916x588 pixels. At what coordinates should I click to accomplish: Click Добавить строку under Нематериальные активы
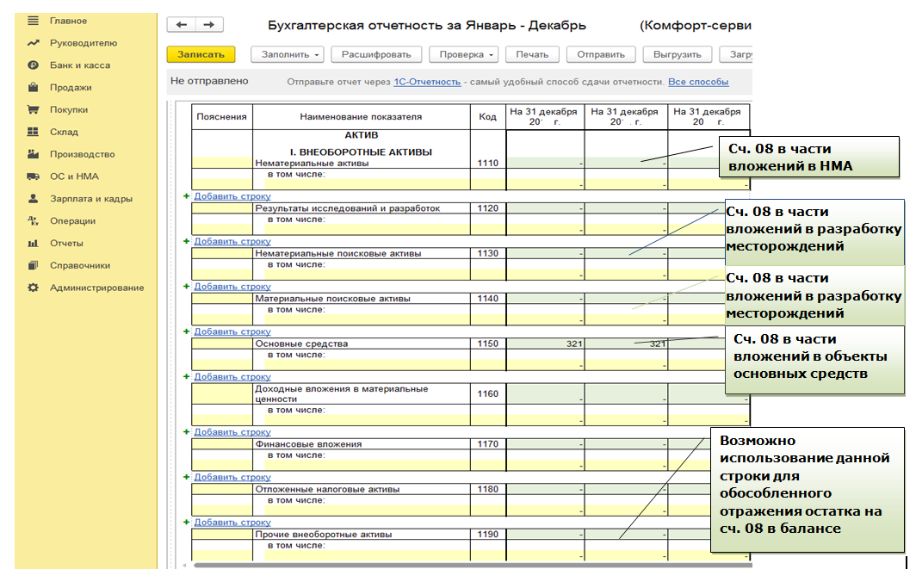pyautogui.click(x=232, y=196)
